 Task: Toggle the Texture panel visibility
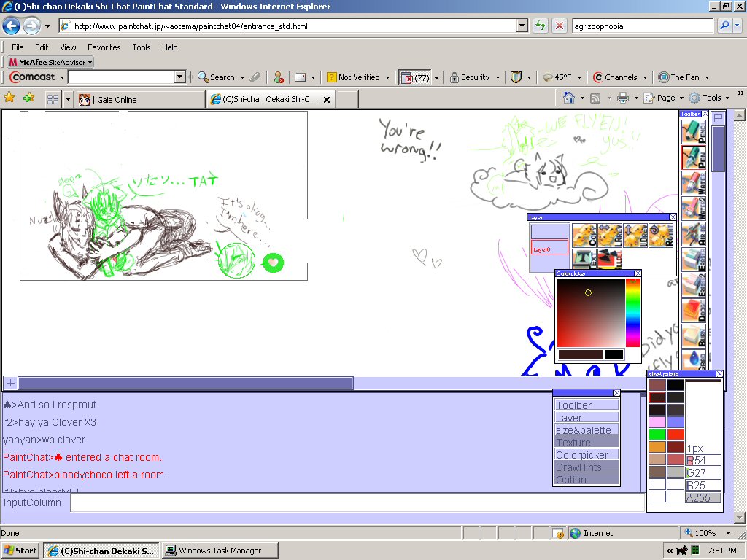[587, 443]
